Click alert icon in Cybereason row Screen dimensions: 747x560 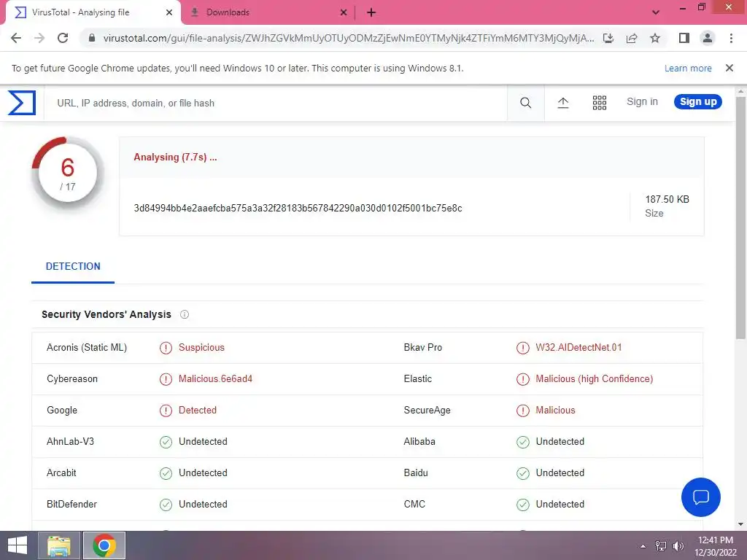tap(166, 379)
